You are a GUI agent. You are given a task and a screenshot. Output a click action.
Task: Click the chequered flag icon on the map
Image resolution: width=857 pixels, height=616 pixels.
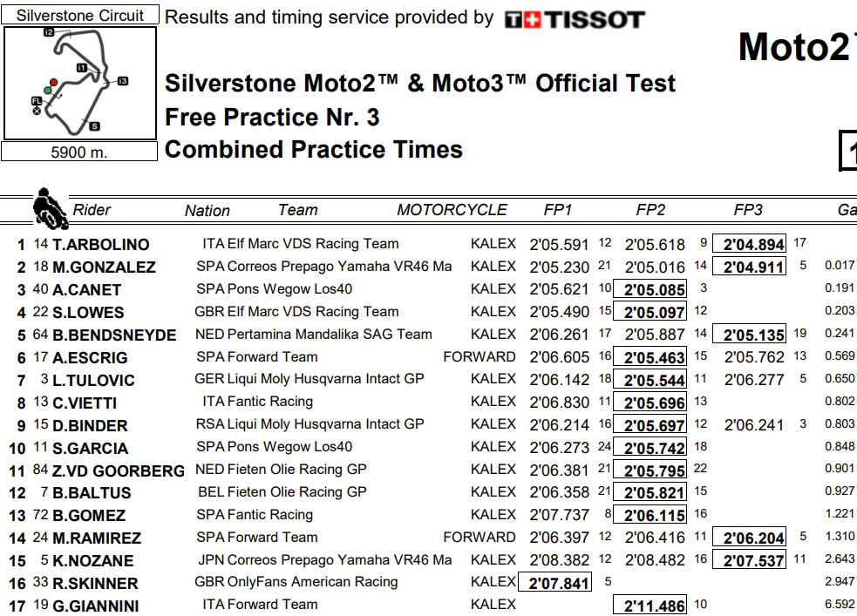(x=37, y=112)
